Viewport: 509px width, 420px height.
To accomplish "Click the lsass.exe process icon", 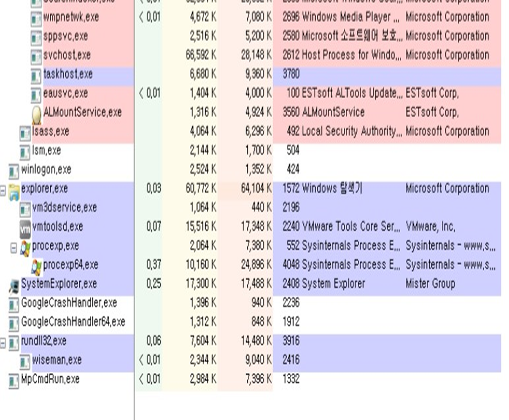I will coord(25,133).
